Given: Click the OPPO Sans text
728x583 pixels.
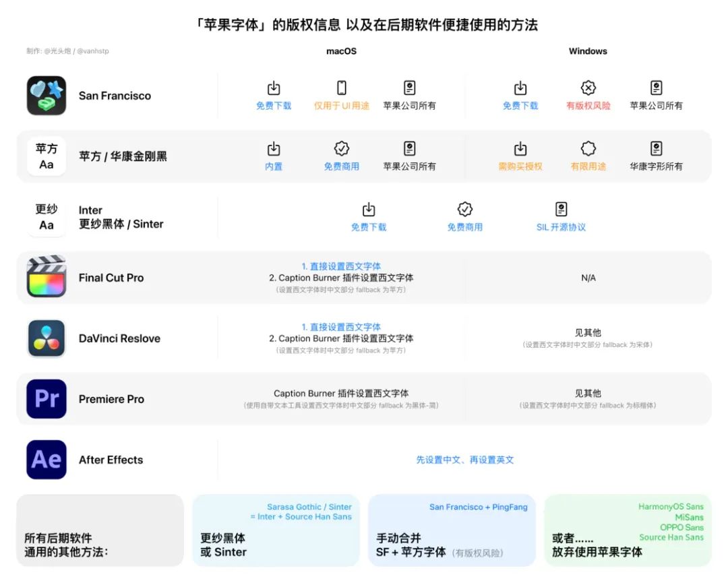Looking at the screenshot, I should click(x=681, y=527).
